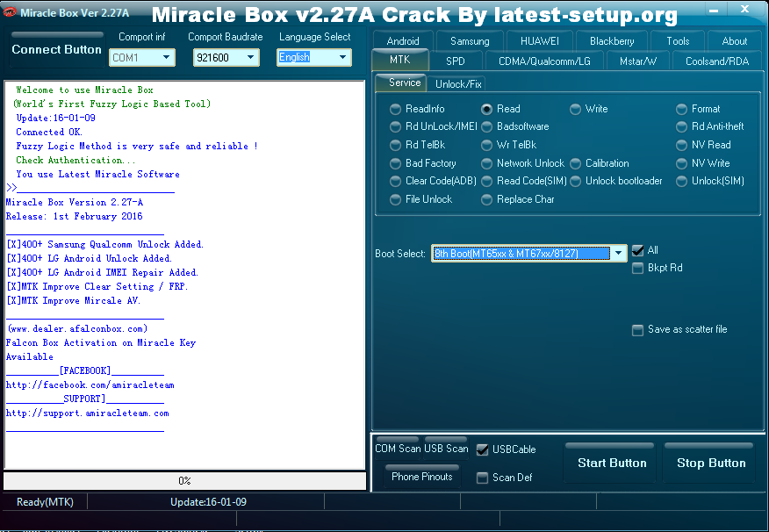Click 'Miracle Box Version 2.27-A' log line
Viewport: 769px width, 532px height.
[x=75, y=202]
